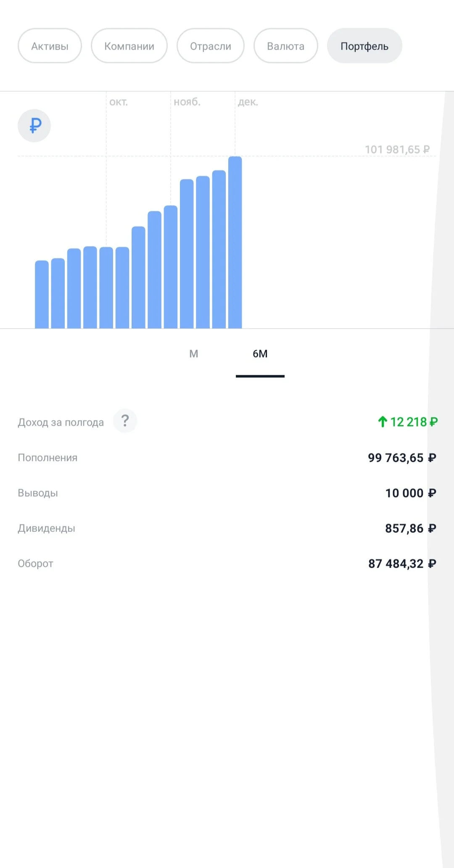Viewport: 454px width, 868px height.
Task: Open the question mark help for Доход за полгода
Action: click(125, 421)
